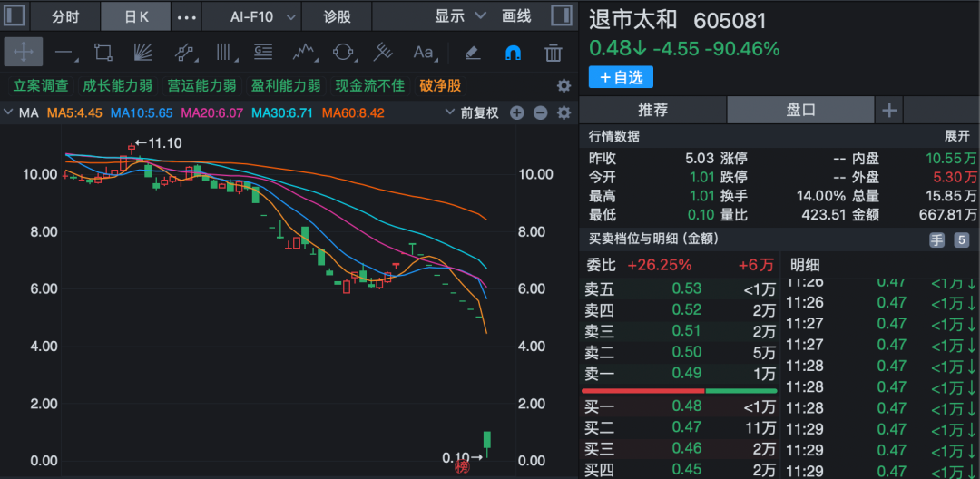
Task: Click the last green candlestick near 0.10
Action: (487, 444)
